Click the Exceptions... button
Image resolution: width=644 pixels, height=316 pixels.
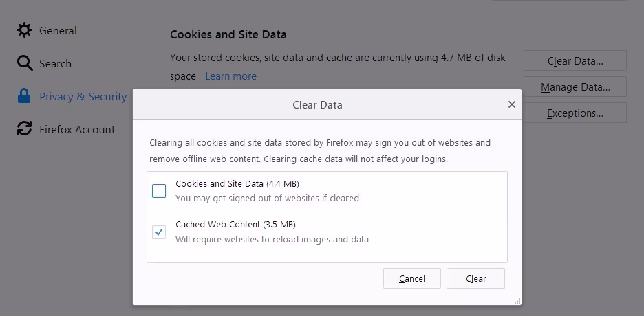pos(575,113)
